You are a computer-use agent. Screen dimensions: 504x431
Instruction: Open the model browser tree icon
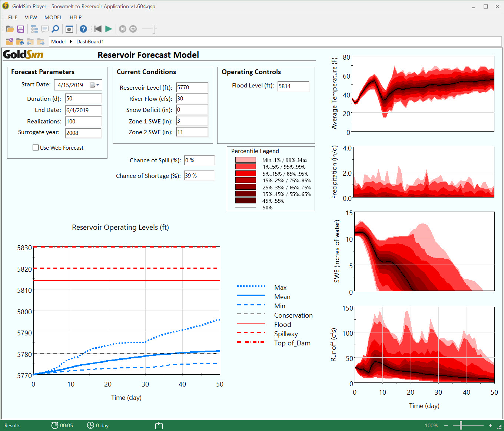tap(34, 29)
